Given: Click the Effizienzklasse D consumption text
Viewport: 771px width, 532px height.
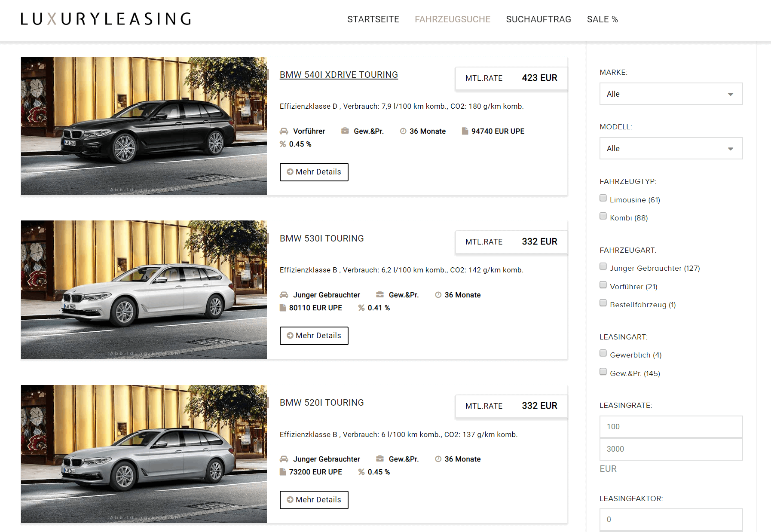Looking at the screenshot, I should [x=401, y=106].
